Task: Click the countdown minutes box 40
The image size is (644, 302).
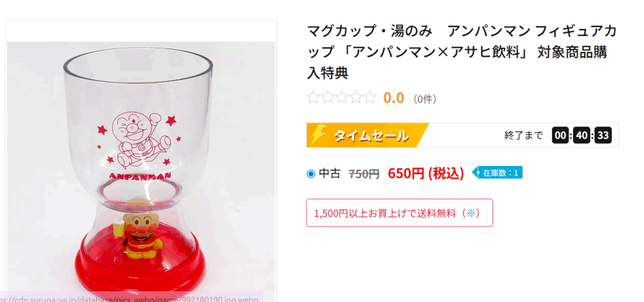Action: (x=581, y=135)
